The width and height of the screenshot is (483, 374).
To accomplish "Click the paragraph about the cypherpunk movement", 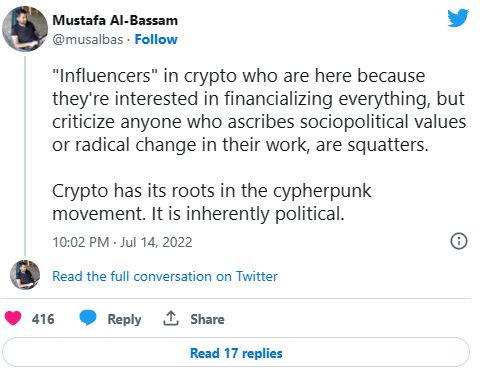I will [x=212, y=202].
